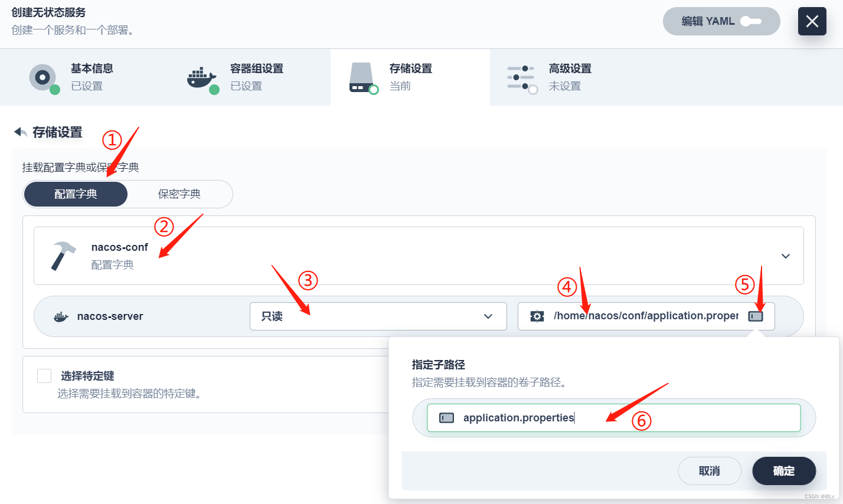
Task: Click the 容器组设置 docker whale icon
Action: (202, 79)
